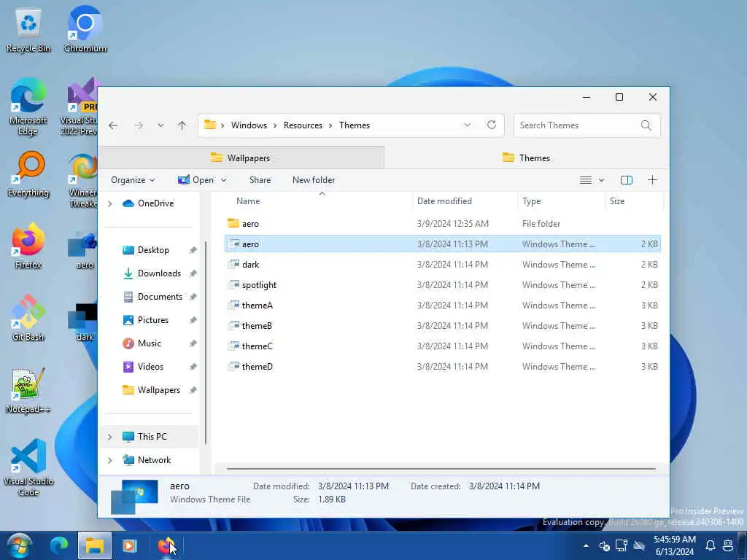
Task: Select the dark theme file
Action: click(443, 264)
